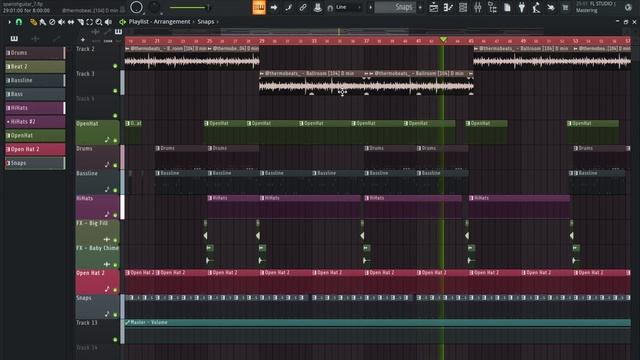
Task: Open the playlist options menu arrow
Action: click(9, 22)
